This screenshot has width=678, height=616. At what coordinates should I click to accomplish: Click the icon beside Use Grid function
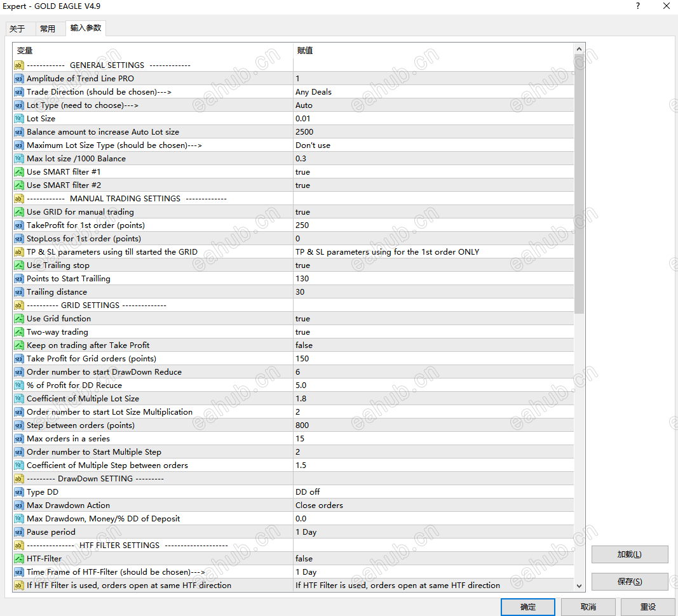click(x=18, y=319)
